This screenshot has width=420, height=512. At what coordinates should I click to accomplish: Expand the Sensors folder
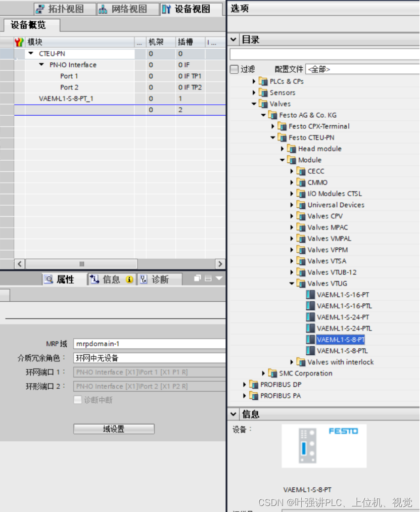(254, 92)
